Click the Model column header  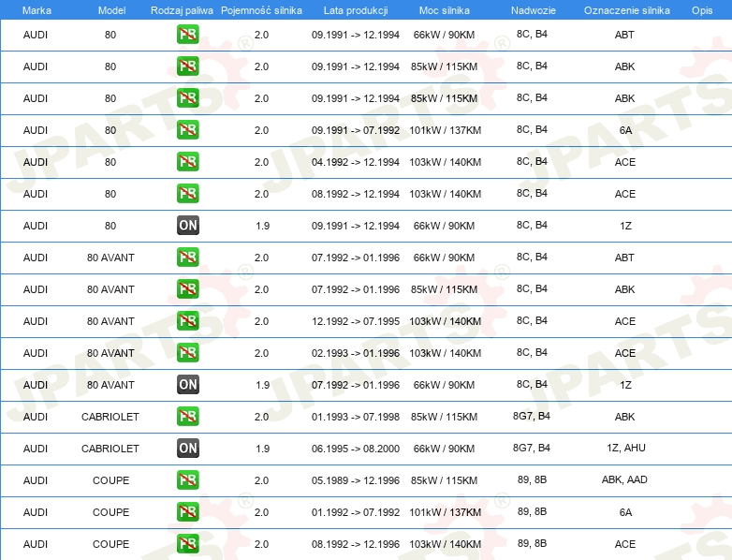111,10
